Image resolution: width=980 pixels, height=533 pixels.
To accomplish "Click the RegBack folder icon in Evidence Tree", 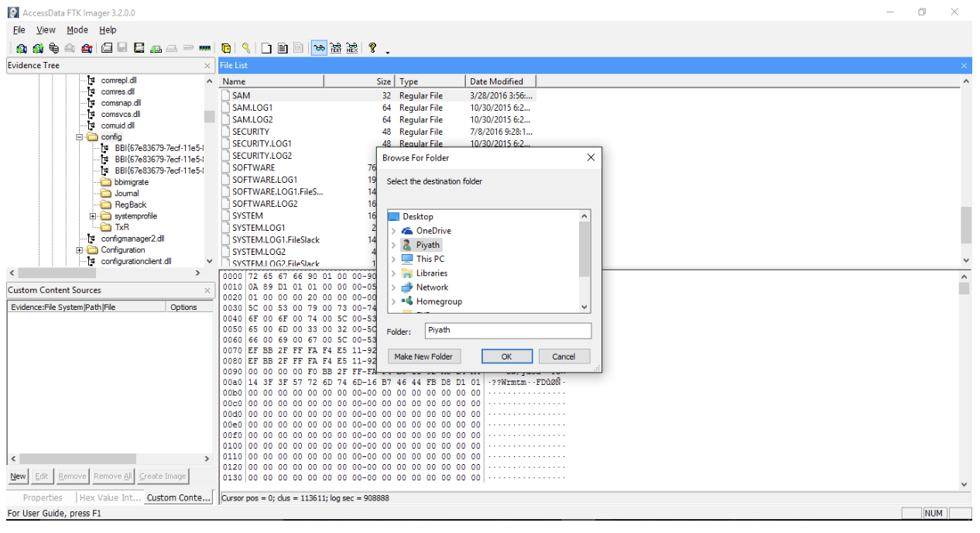I will click(106, 205).
